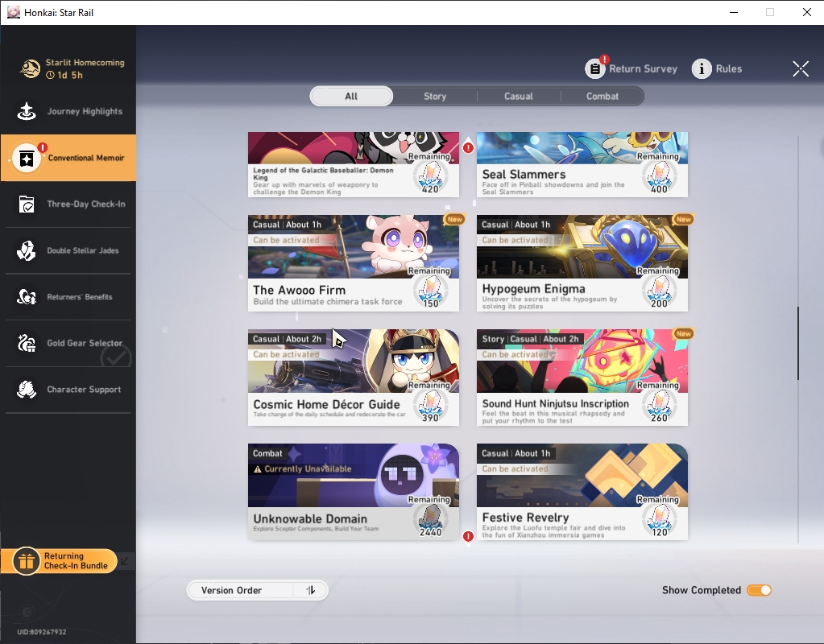Switch to the Story tab
This screenshot has height=644, width=824.
point(435,96)
